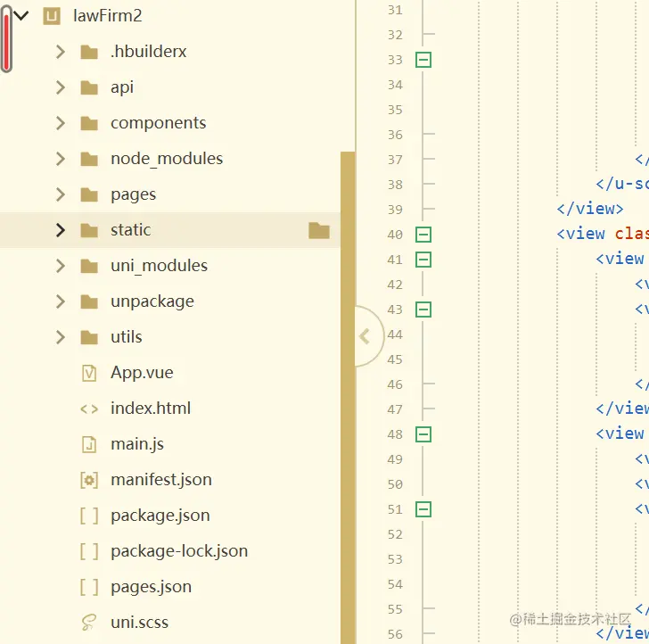The image size is (649, 644).
Task: Open the package-lock.json file
Action: [179, 551]
